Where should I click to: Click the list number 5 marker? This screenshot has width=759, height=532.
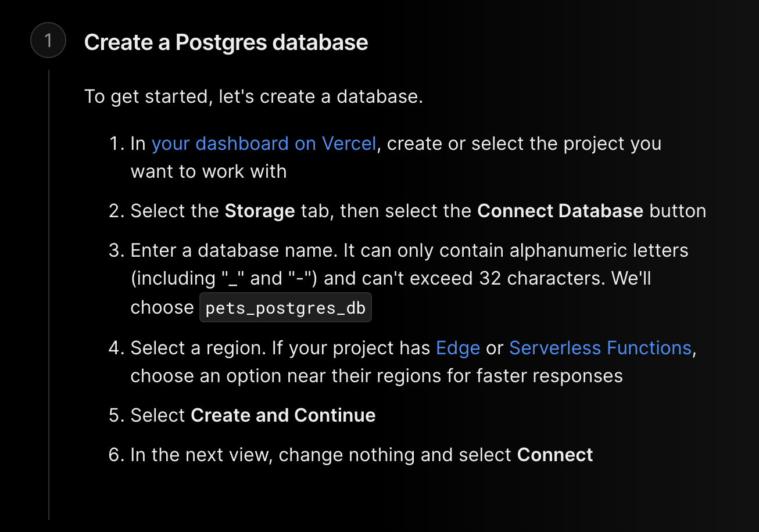coord(117,415)
